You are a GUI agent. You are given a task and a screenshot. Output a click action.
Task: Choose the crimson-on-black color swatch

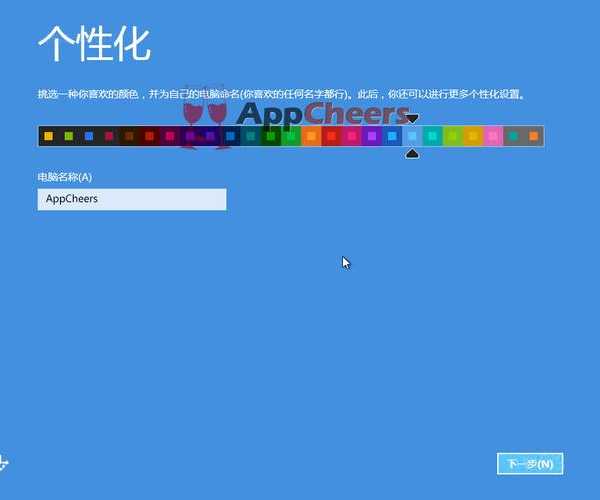(109, 136)
